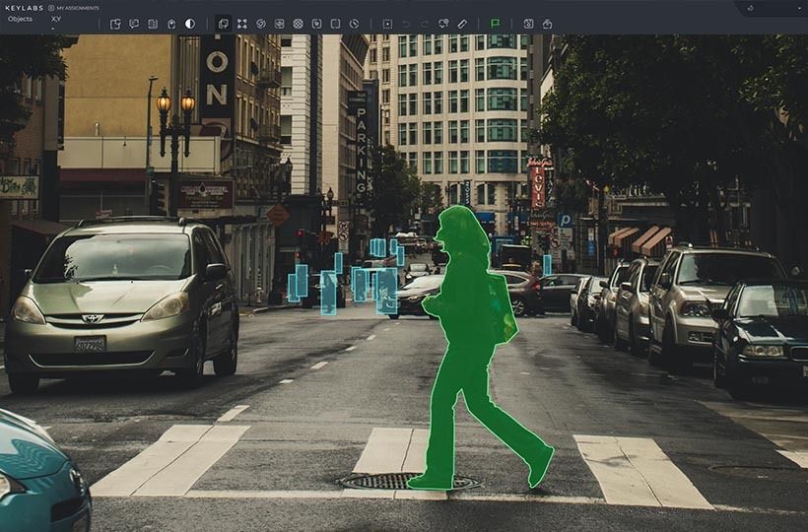This screenshot has height=532, width=808.
Task: Click the mouse icon in toolbar
Action: 171,24
